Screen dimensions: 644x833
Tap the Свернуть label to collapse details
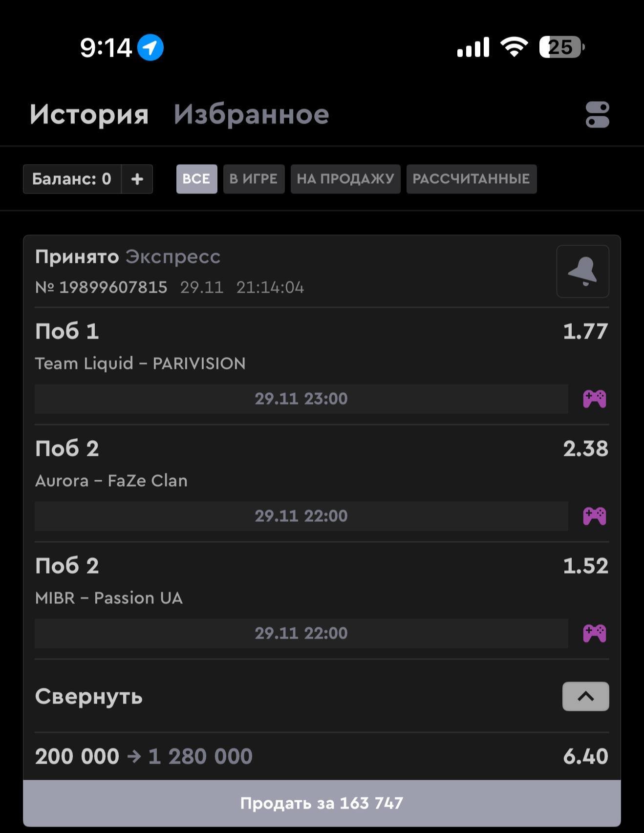pos(89,696)
